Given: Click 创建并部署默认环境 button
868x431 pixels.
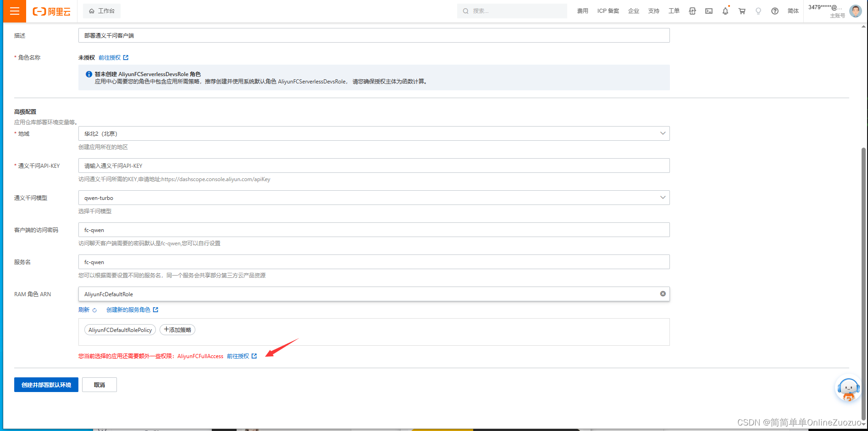Looking at the screenshot, I should [46, 385].
